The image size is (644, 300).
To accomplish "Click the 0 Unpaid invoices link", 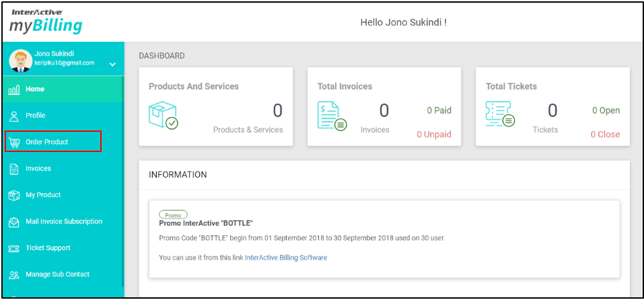I will point(433,135).
